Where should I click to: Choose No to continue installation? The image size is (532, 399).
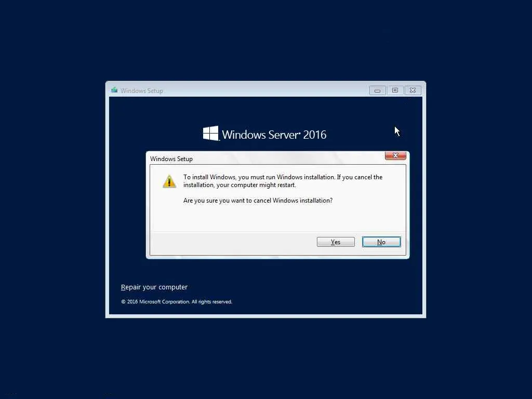381,242
